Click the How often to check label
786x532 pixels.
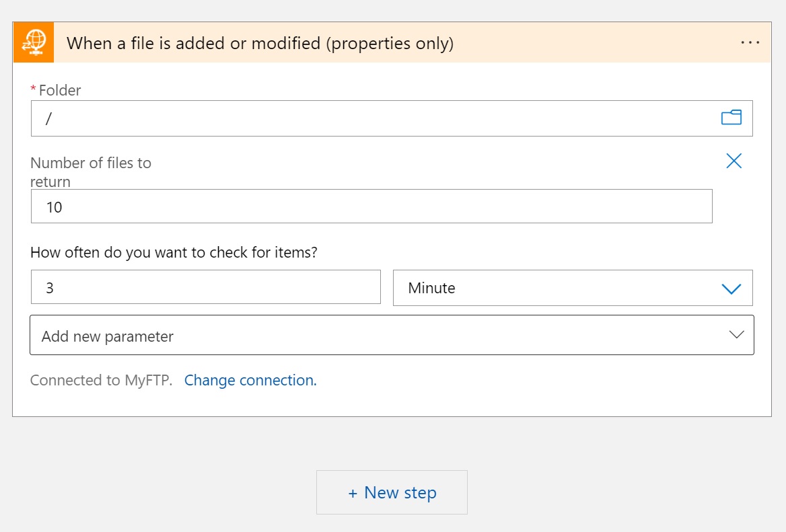pos(174,253)
